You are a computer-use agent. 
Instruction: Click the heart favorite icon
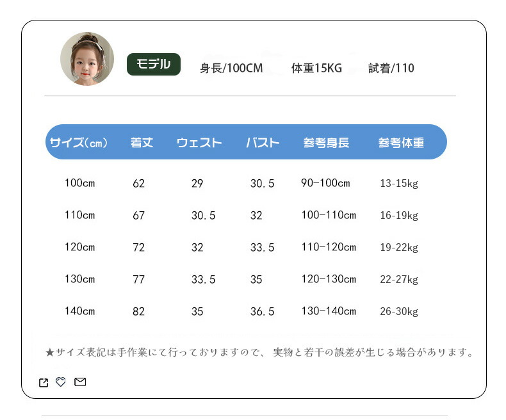pos(61,382)
